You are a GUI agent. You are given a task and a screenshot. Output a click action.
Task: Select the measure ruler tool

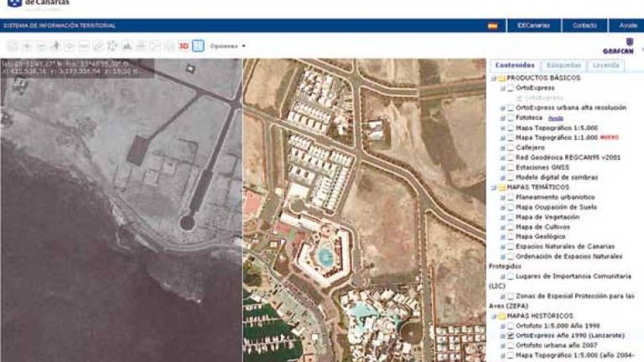tap(98, 46)
